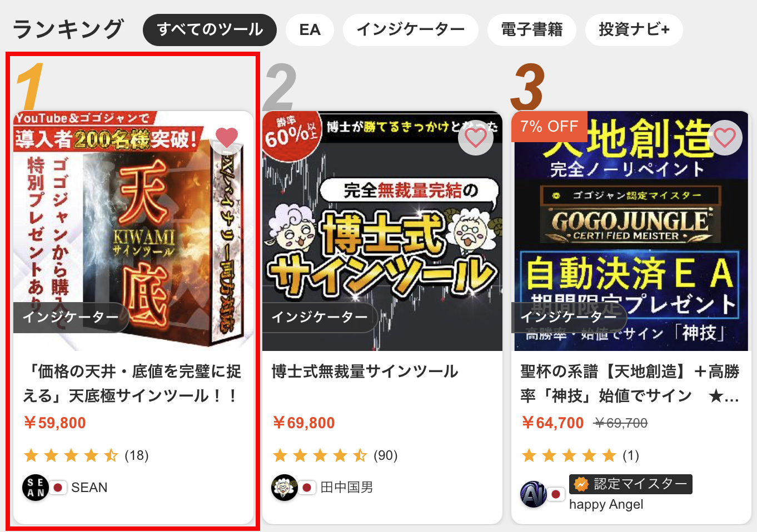Viewport: 757px width, 532px height.
Task: Open the 電子書籍 ranking tab
Action: (531, 29)
